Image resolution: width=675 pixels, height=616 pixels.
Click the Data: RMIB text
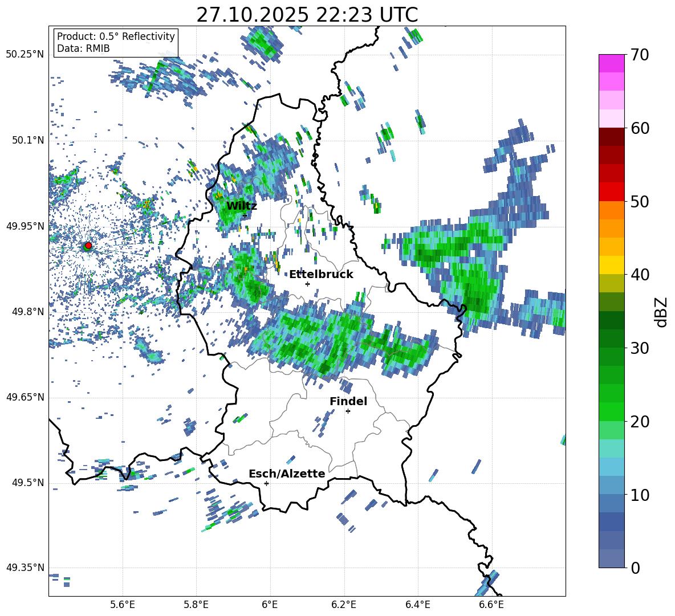point(83,48)
